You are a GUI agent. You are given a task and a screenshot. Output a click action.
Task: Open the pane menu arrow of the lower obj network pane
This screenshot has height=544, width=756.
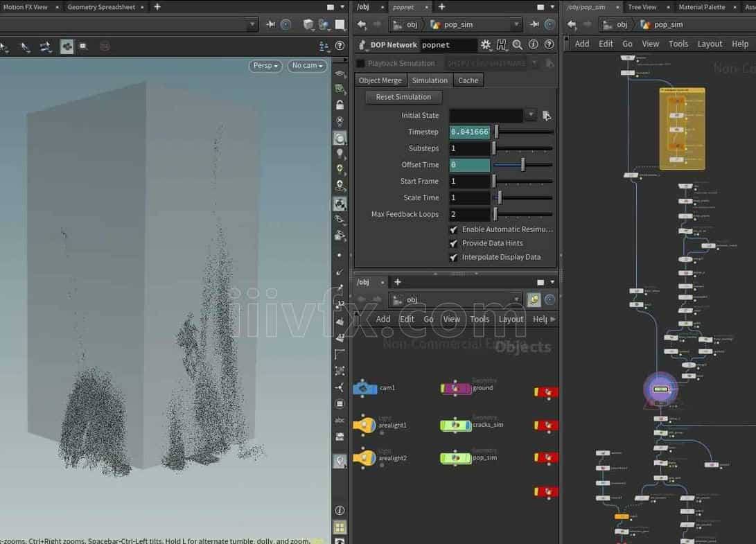pyautogui.click(x=552, y=282)
